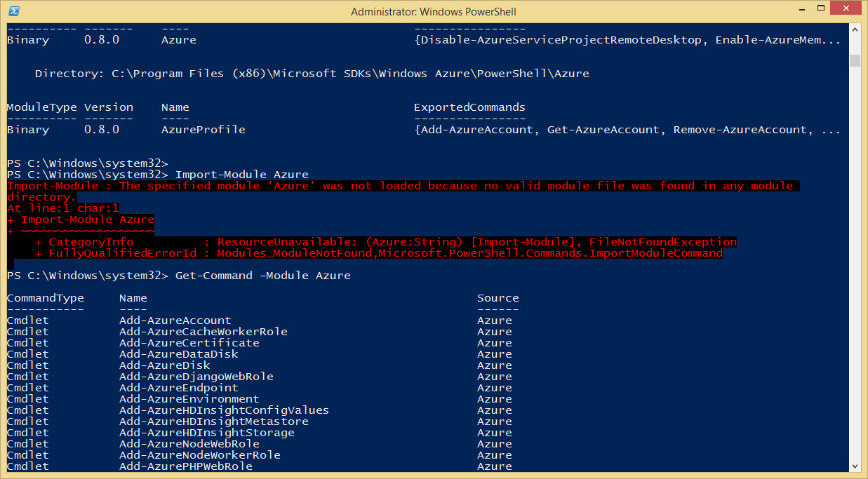Select the Add-AzureDisk cmdlet name
Screen dimensions: 868x479
tap(165, 365)
